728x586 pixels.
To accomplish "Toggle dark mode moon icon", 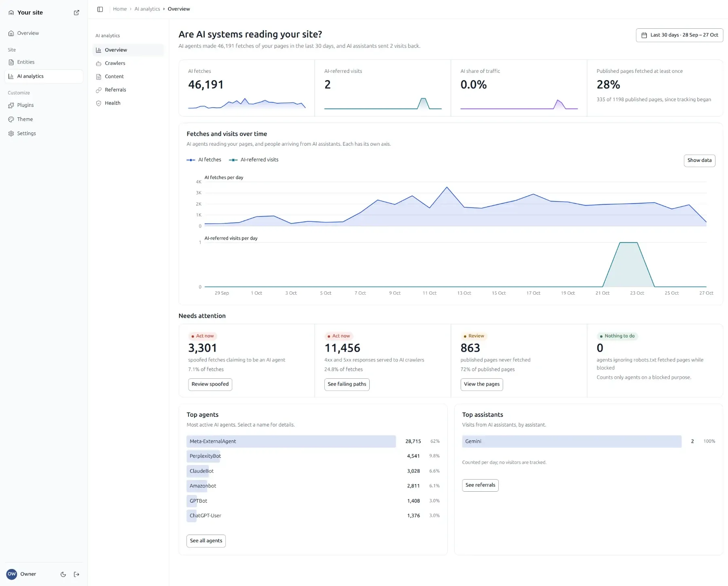I will click(x=63, y=574).
